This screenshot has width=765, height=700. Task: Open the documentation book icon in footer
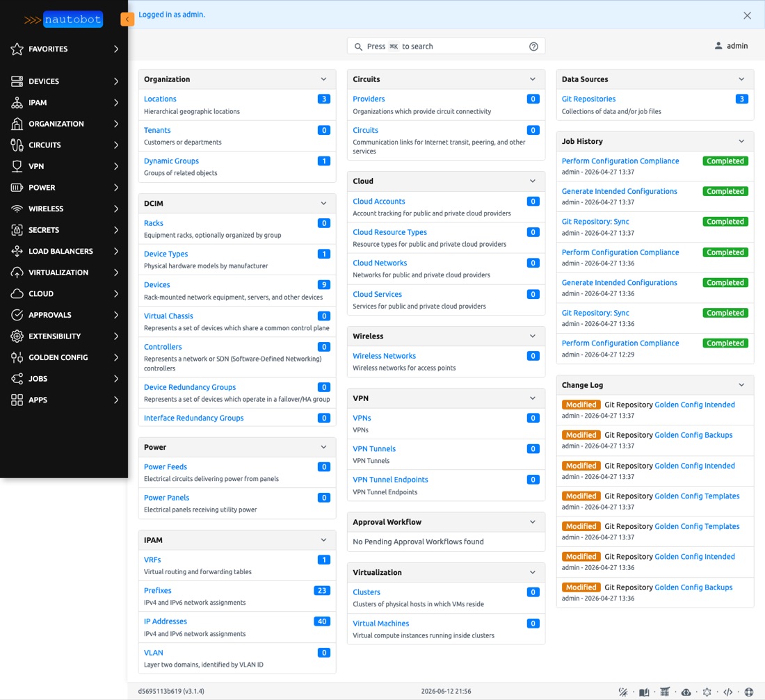(644, 692)
